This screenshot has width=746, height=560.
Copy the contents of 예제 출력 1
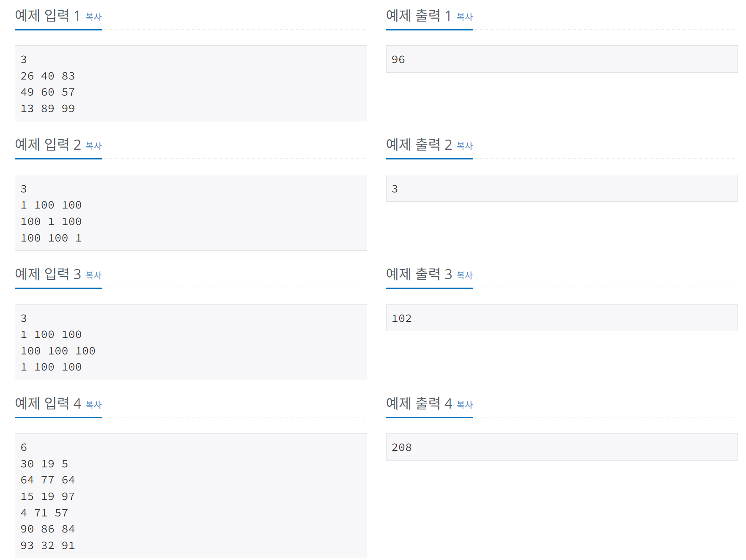pos(464,17)
